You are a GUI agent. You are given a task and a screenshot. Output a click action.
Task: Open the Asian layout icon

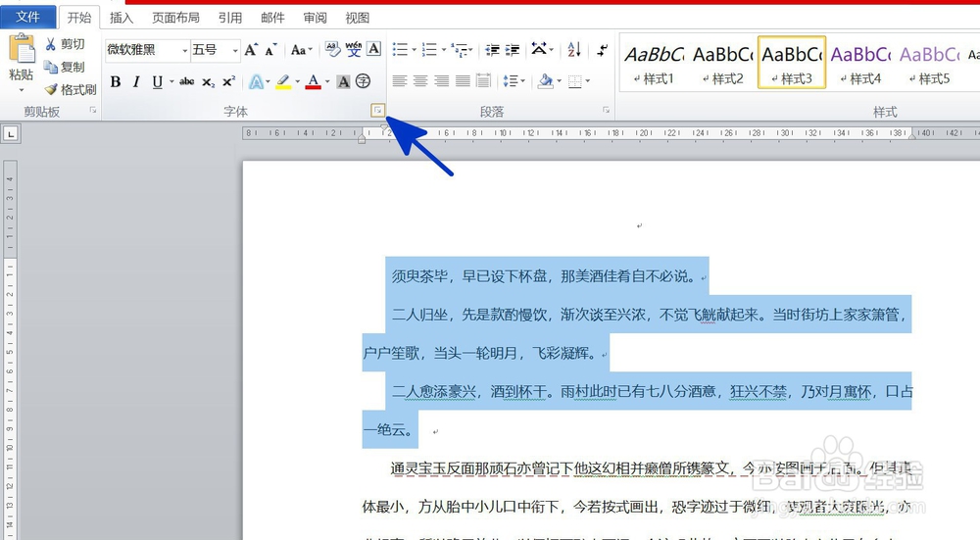click(539, 49)
